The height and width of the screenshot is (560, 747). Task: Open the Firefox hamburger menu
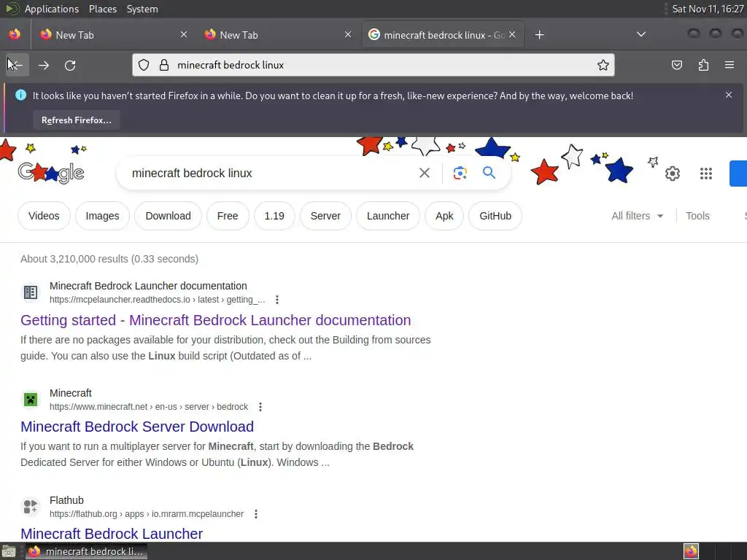click(x=729, y=65)
